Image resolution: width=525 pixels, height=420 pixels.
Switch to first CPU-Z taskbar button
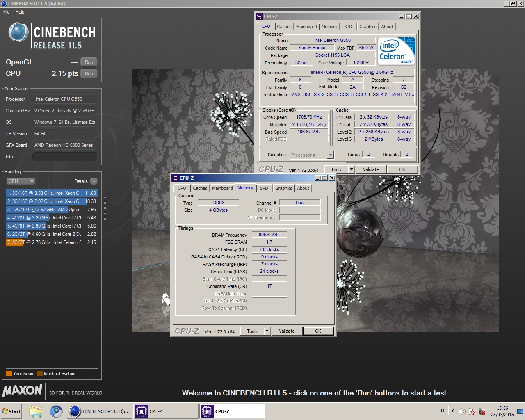tap(166, 411)
